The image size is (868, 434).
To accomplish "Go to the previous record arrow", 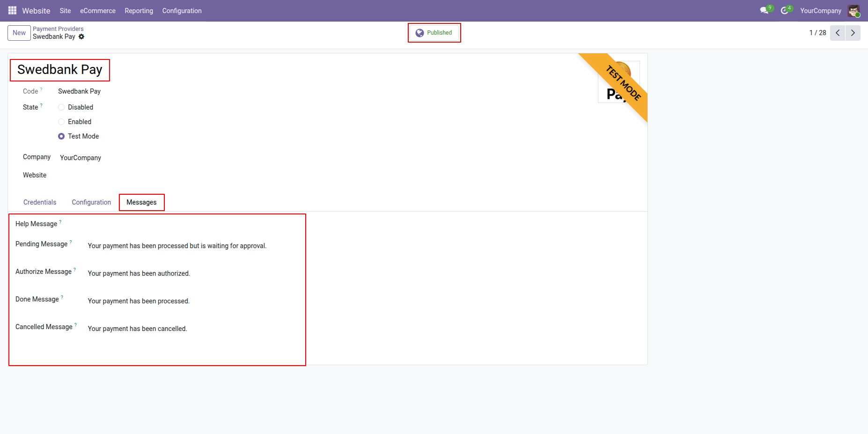I will (838, 33).
